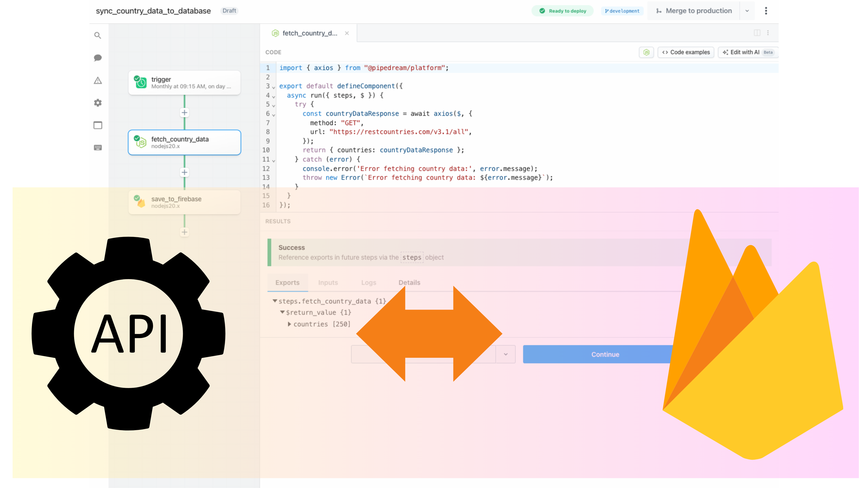
Task: Click the search icon in the left sidebar
Action: [x=98, y=35]
